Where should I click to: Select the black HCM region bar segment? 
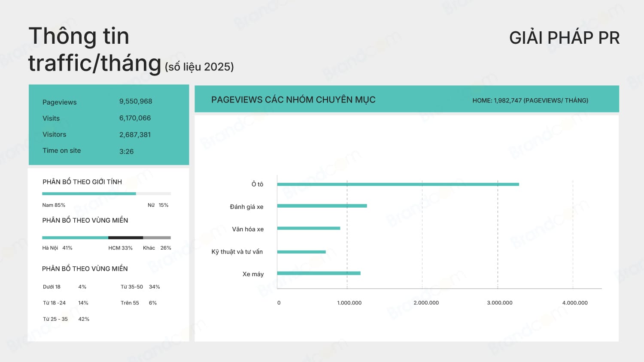tap(125, 238)
